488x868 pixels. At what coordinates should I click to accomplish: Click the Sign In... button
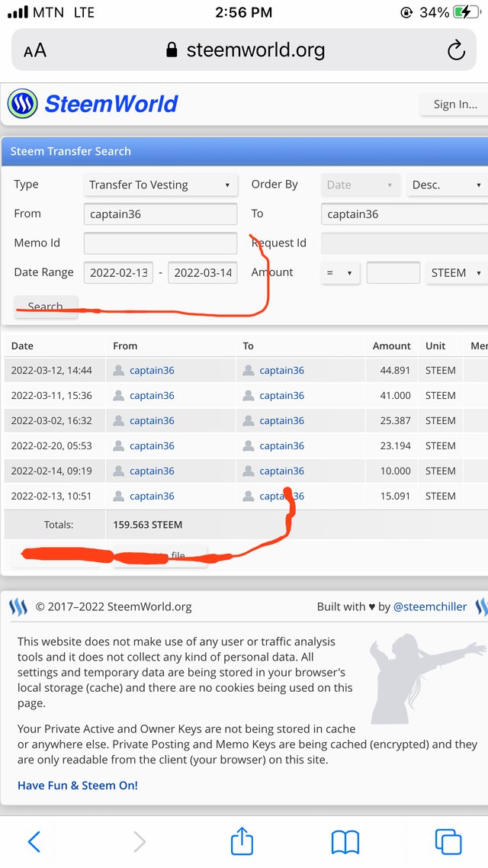454,104
